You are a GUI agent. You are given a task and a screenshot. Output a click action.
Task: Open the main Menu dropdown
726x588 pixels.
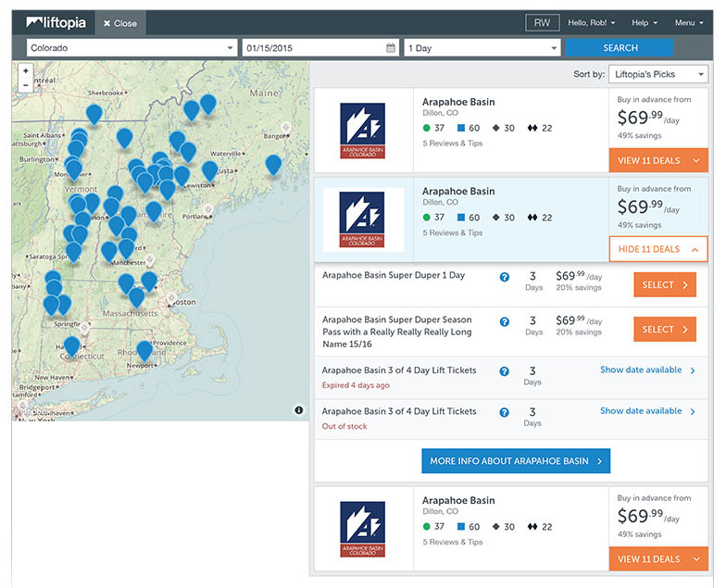689,22
